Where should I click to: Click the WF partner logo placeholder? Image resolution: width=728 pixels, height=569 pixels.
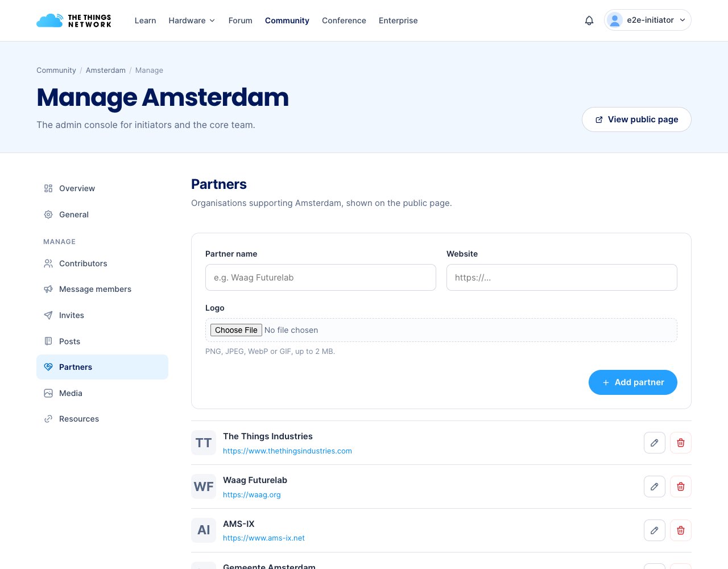(x=204, y=486)
